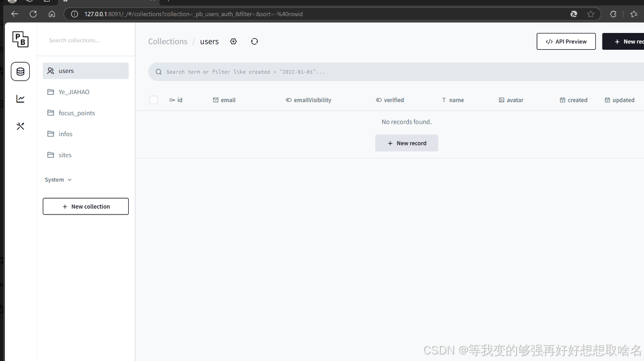Open users collection settings gear

[x=233, y=42]
